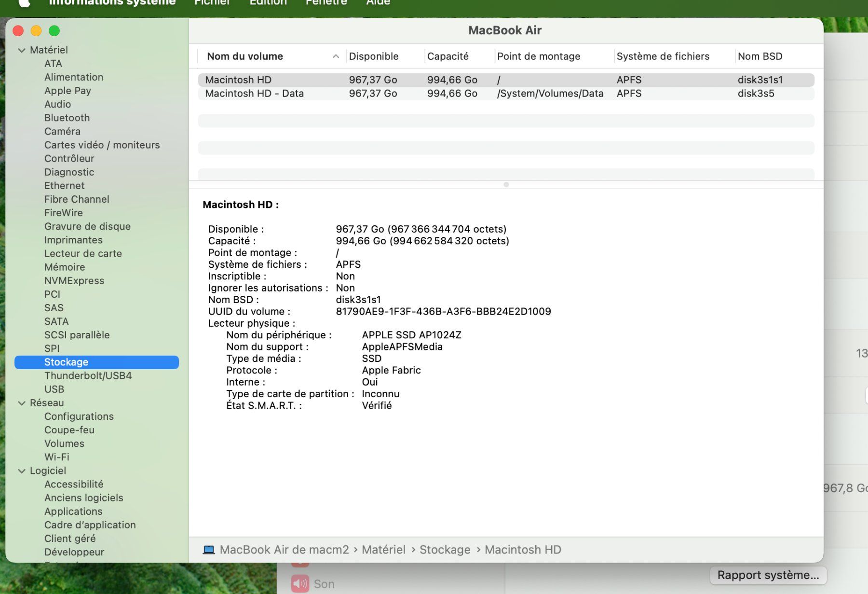Screen dimensions: 868x594
Task: Select Cartes vidéo / moniteurs
Action: click(102, 145)
